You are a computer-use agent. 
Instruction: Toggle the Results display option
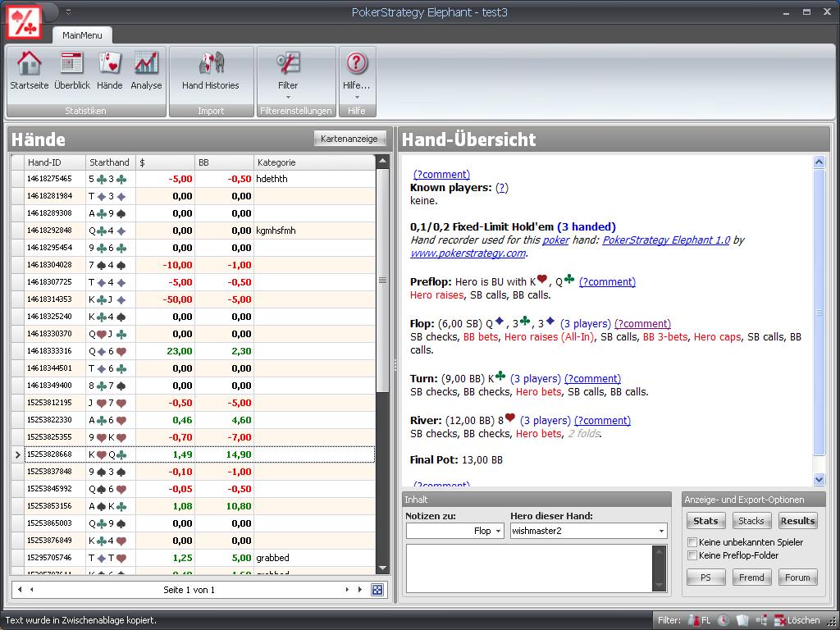797,521
